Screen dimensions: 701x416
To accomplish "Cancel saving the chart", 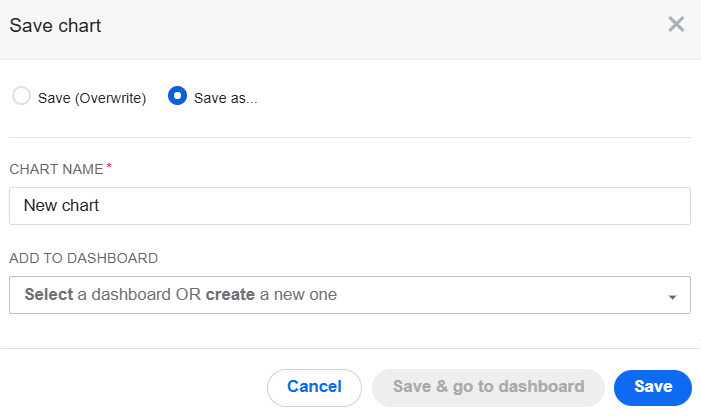I will click(x=314, y=387).
